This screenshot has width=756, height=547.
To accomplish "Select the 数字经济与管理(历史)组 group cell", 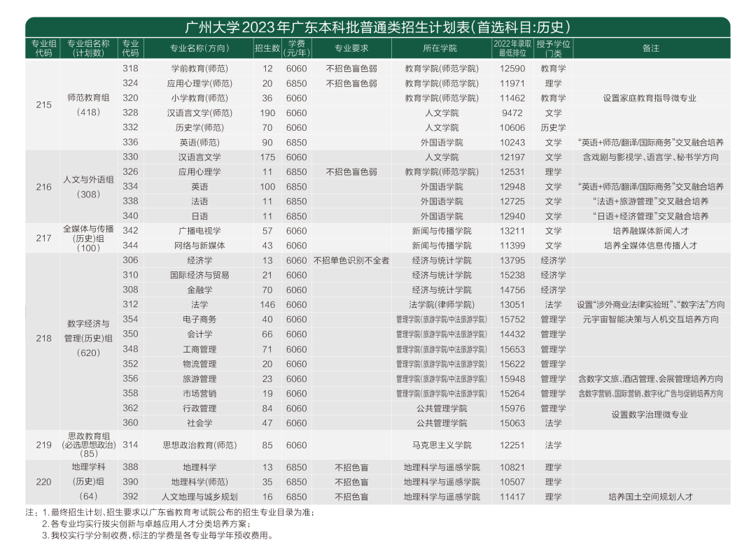I will (88, 339).
